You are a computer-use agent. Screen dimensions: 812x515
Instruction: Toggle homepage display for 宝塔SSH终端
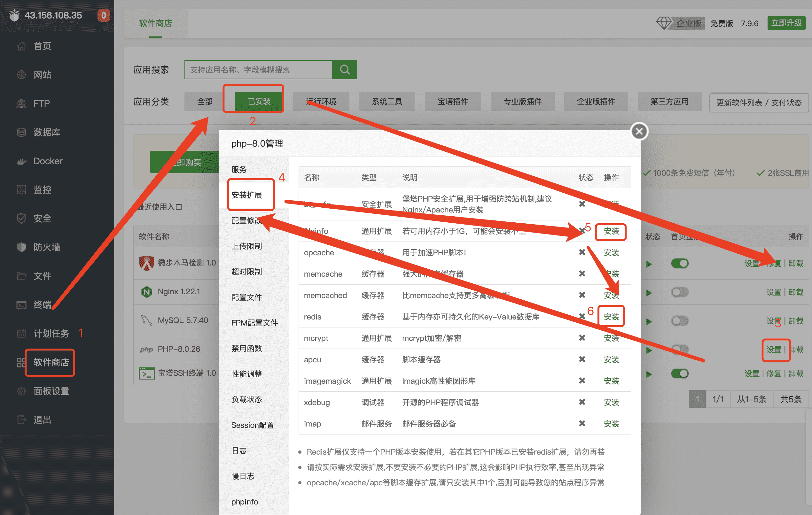(x=679, y=373)
